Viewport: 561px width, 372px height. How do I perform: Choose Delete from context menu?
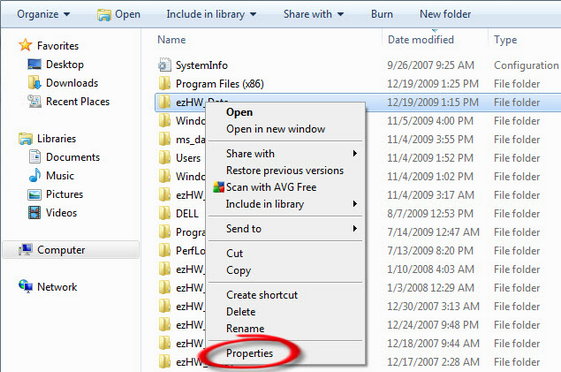point(241,312)
